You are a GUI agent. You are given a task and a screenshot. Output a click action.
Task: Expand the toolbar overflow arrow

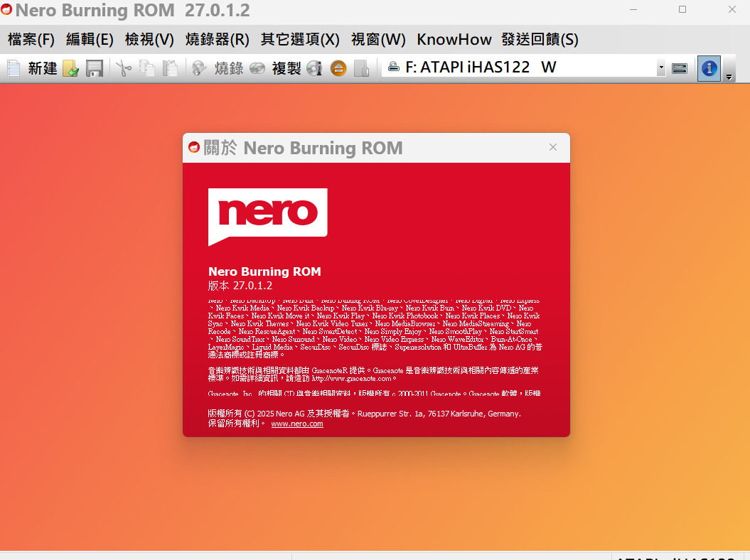729,77
